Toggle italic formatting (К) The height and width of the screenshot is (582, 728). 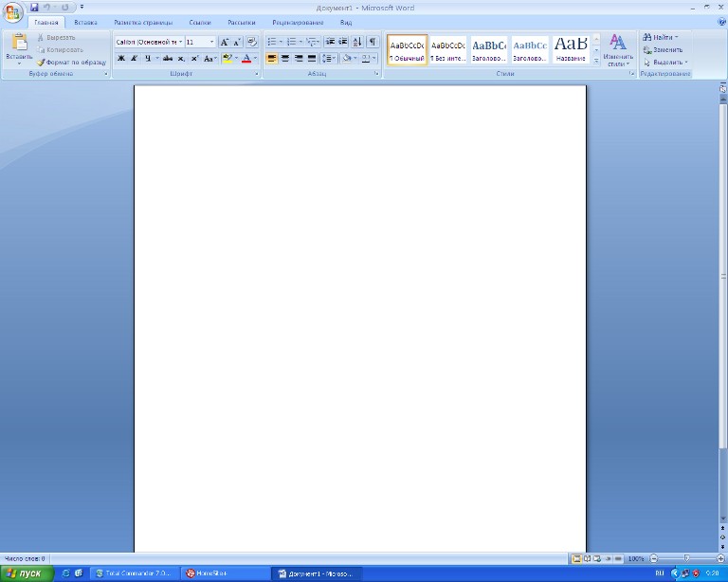pyautogui.click(x=134, y=58)
